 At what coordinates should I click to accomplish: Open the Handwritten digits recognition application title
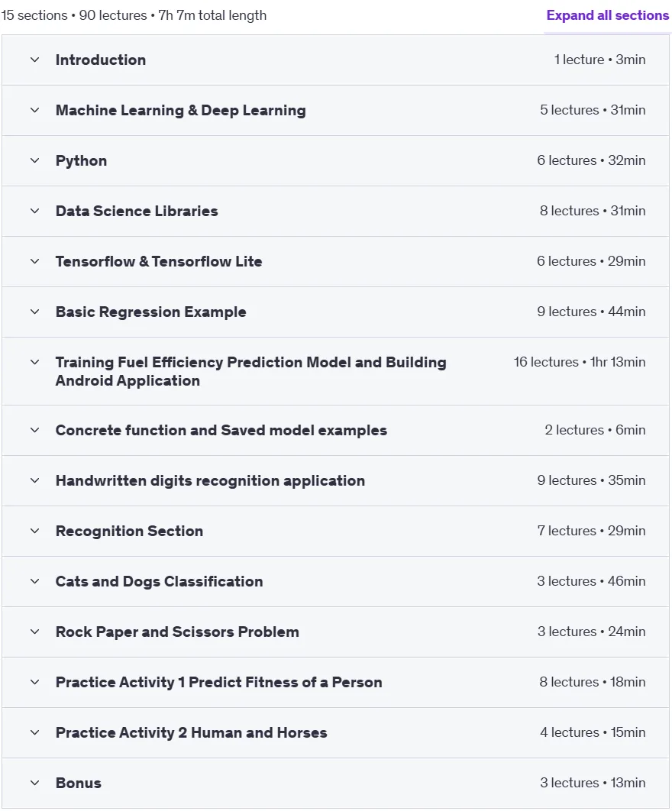coord(210,481)
